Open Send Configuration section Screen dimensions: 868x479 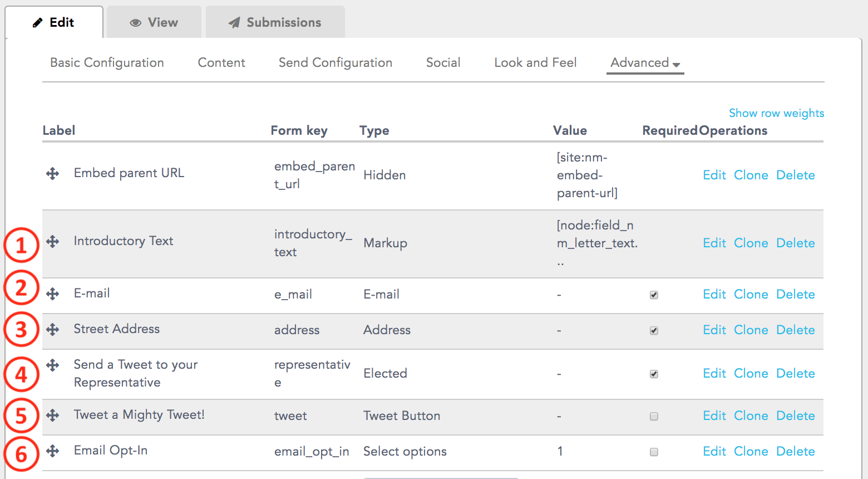tap(336, 63)
